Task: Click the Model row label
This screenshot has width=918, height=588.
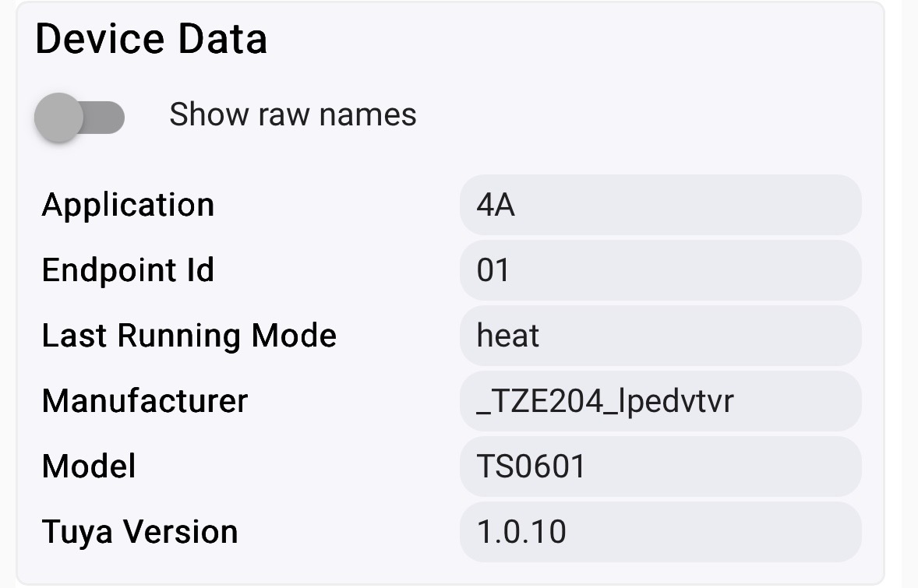Action: click(89, 467)
